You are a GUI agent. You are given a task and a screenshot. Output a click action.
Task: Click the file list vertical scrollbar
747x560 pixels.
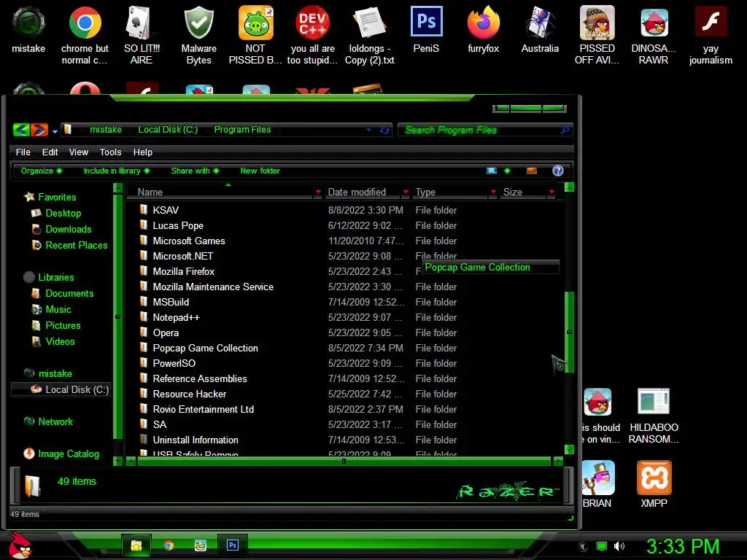point(569,332)
